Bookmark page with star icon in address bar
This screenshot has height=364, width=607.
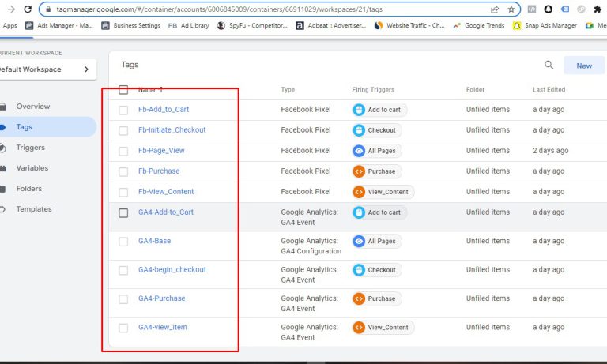coord(511,9)
